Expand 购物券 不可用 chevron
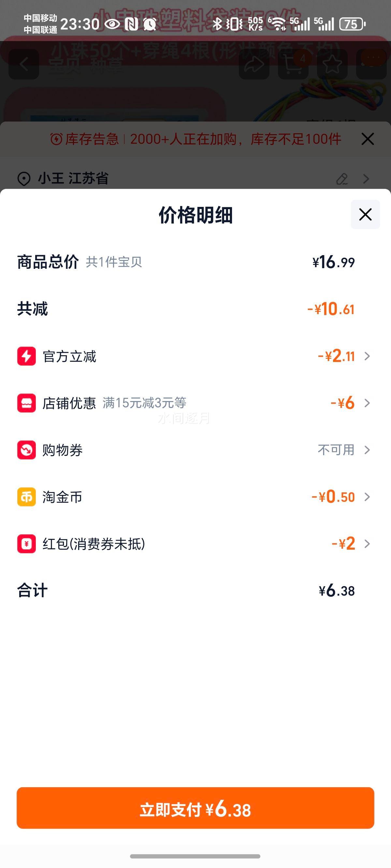391x868 pixels. (x=368, y=450)
